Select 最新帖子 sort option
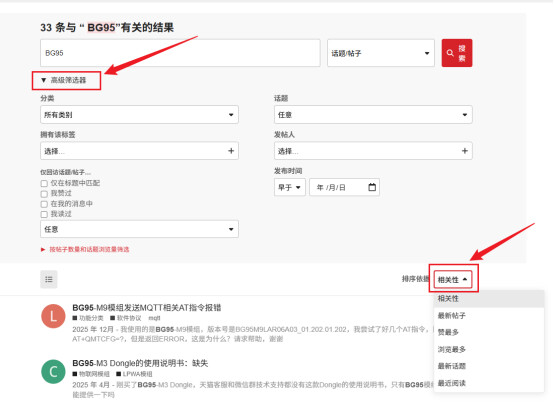 [x=452, y=315]
